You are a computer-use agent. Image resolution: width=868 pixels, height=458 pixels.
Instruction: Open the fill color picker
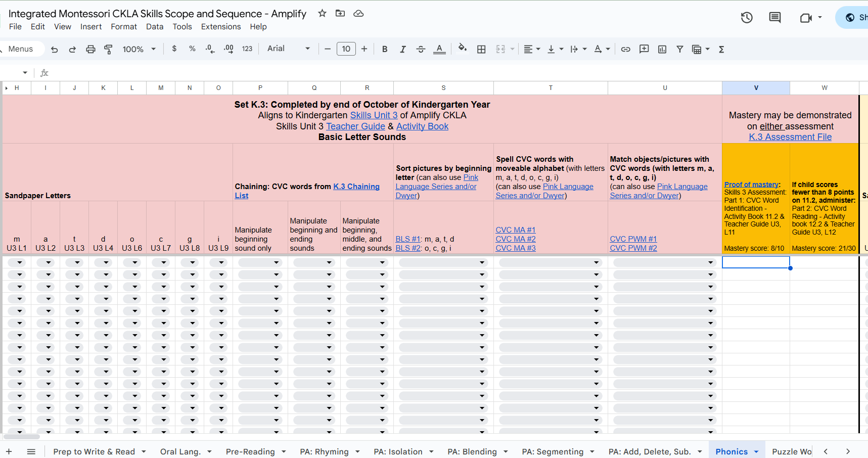462,49
